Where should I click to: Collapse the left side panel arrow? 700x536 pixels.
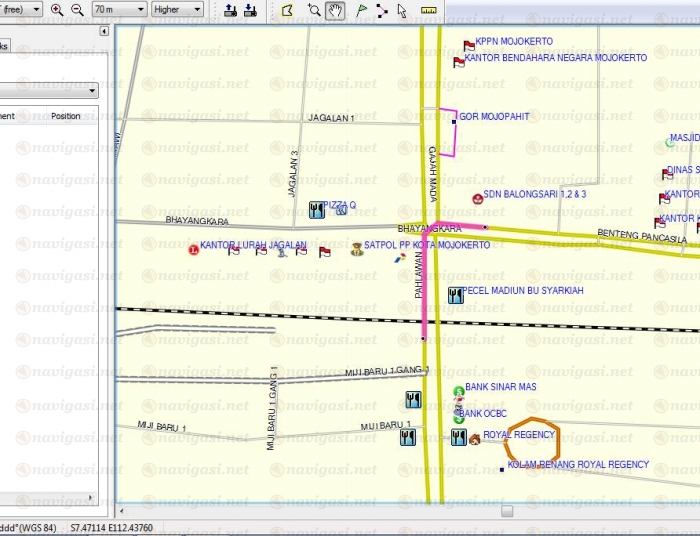(x=105, y=32)
